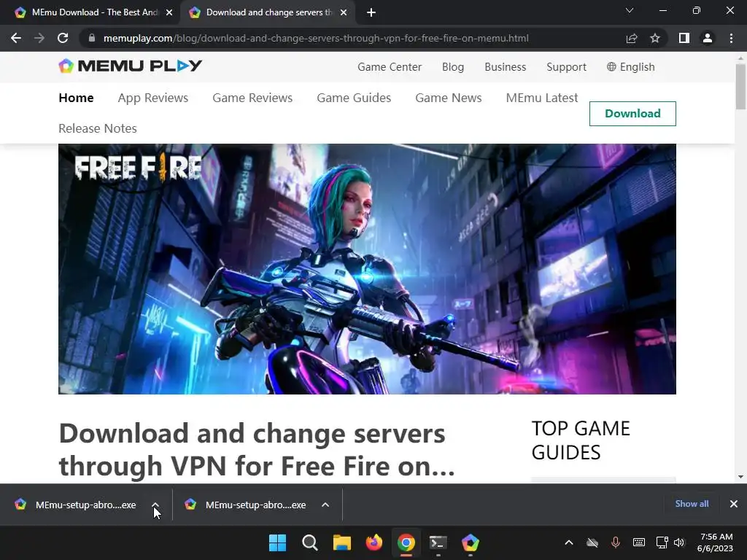The height and width of the screenshot is (560, 747).
Task: Open the tab search dropdown
Action: click(630, 10)
